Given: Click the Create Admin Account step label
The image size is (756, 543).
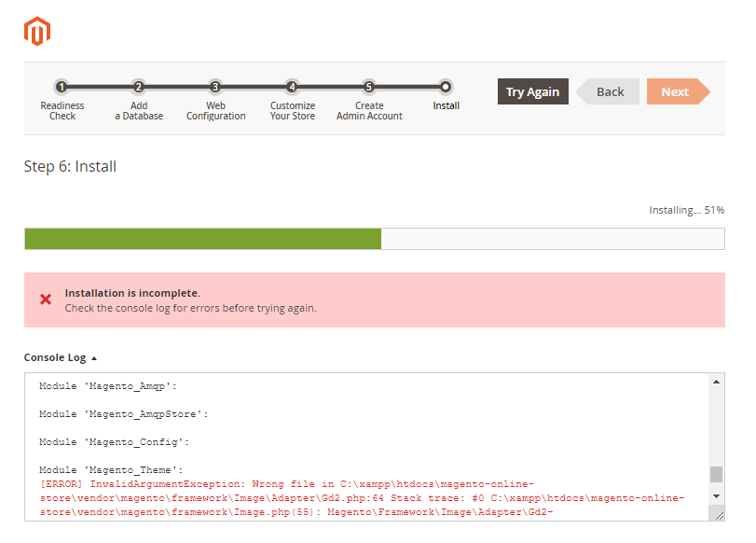Looking at the screenshot, I should coord(369,111).
